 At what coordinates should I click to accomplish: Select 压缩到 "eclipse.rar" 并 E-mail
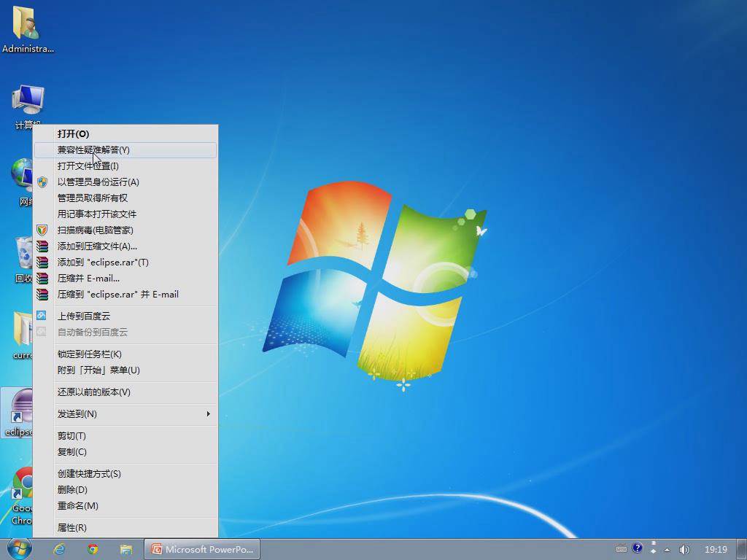(x=125, y=295)
